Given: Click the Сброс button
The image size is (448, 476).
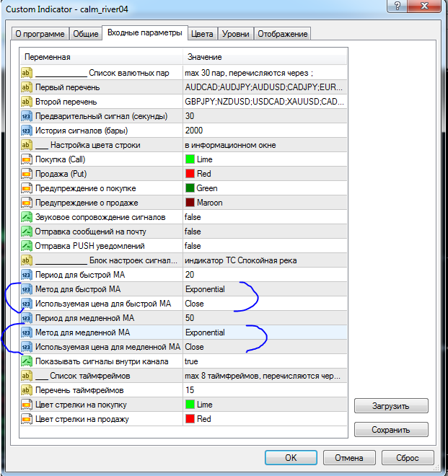Looking at the screenshot, I should 408,457.
